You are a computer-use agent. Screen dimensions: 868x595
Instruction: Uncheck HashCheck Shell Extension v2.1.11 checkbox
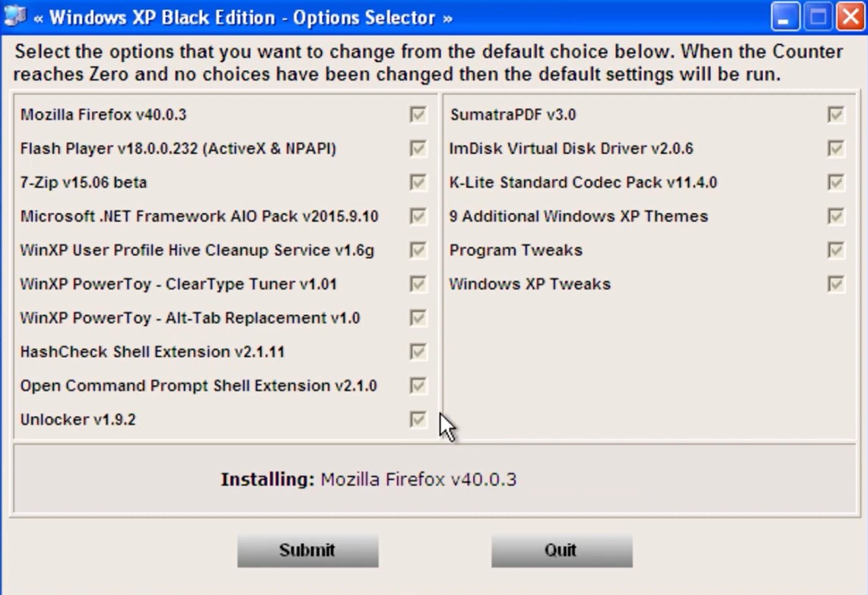click(418, 352)
